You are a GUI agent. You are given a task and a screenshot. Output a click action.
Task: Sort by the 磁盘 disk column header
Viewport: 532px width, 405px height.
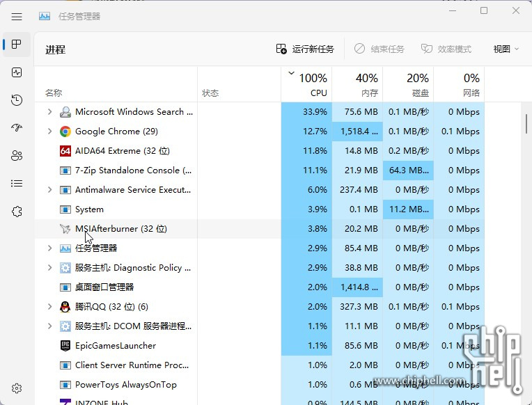click(x=408, y=84)
